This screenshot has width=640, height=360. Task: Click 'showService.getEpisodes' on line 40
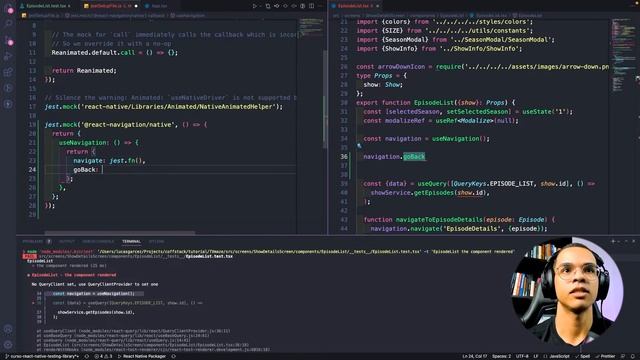(412, 193)
